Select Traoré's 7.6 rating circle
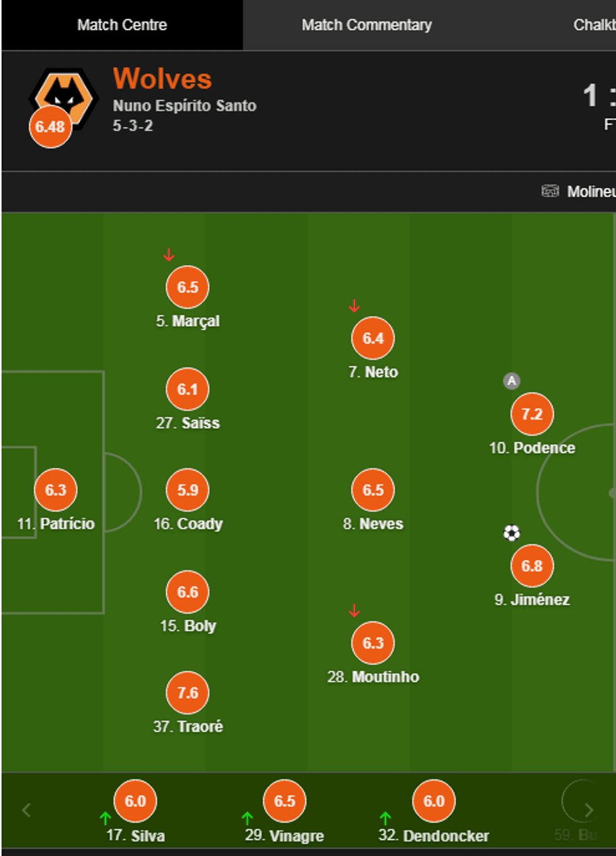616x856 pixels. tap(187, 693)
